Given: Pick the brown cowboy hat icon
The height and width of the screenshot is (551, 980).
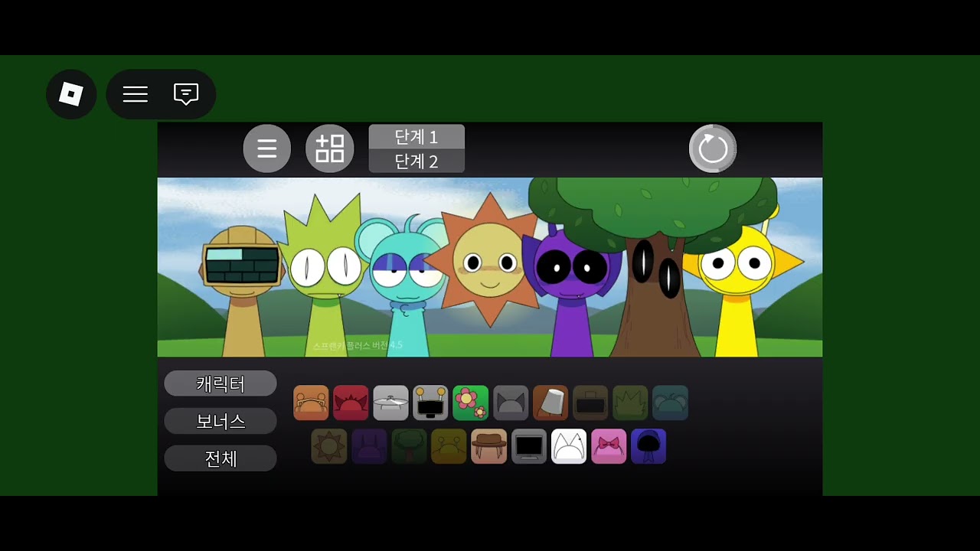Looking at the screenshot, I should [x=488, y=446].
